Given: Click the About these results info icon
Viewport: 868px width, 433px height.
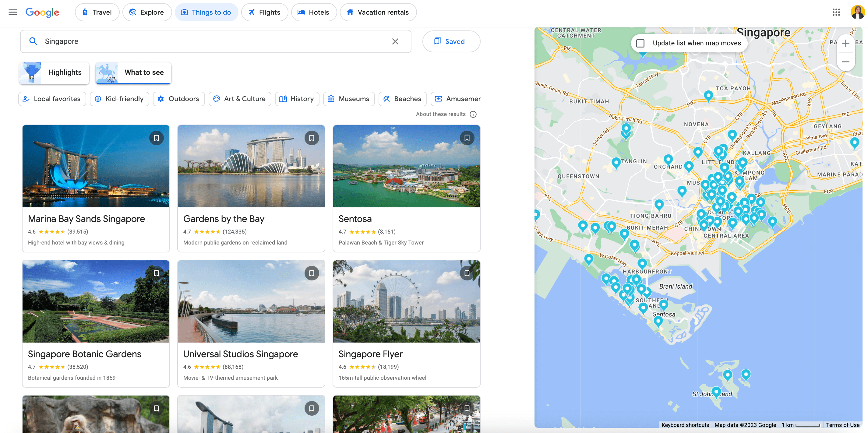Looking at the screenshot, I should (473, 114).
